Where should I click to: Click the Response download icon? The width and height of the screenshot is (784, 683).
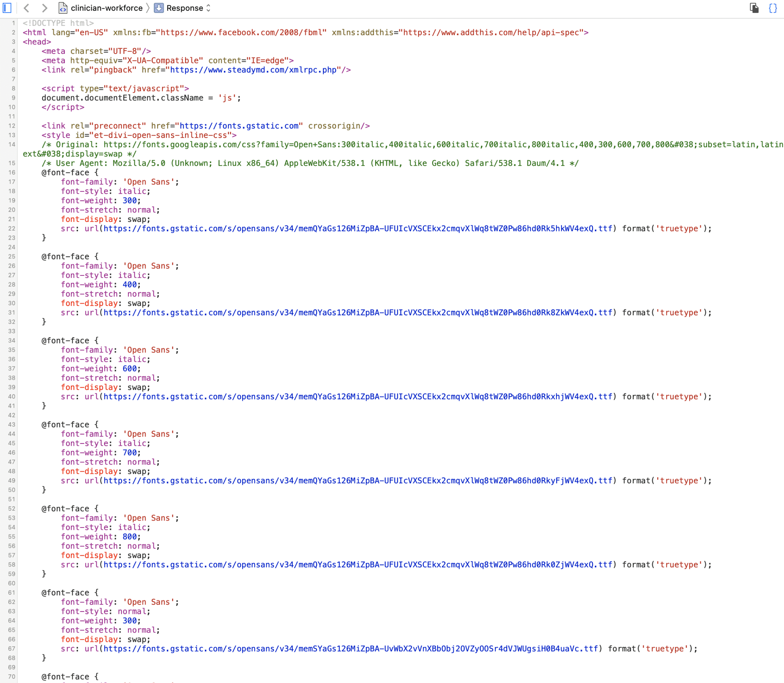click(158, 8)
